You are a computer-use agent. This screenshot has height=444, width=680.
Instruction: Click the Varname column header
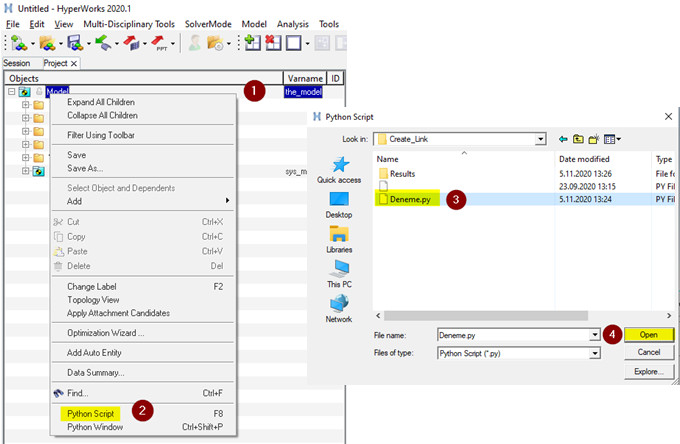(305, 78)
